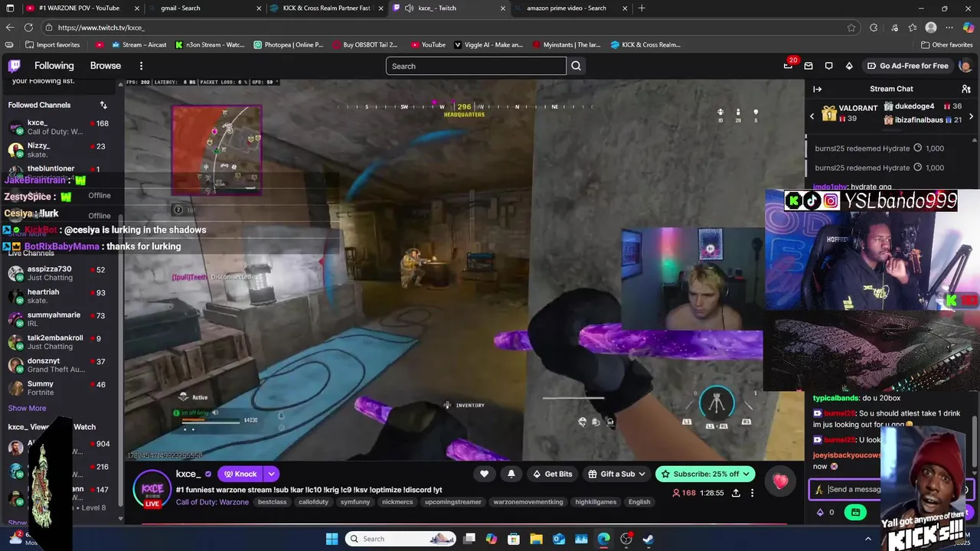Open the Twitch top nav three-dot menu

coord(142,66)
